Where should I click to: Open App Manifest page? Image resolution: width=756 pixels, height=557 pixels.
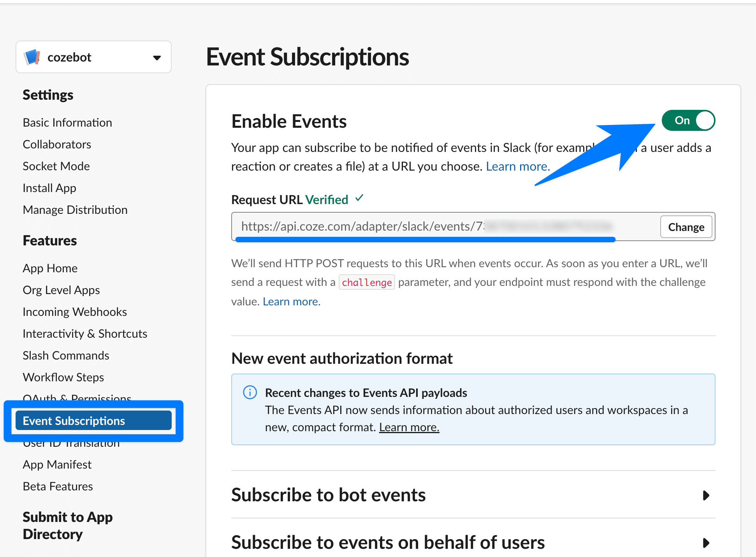(57, 465)
